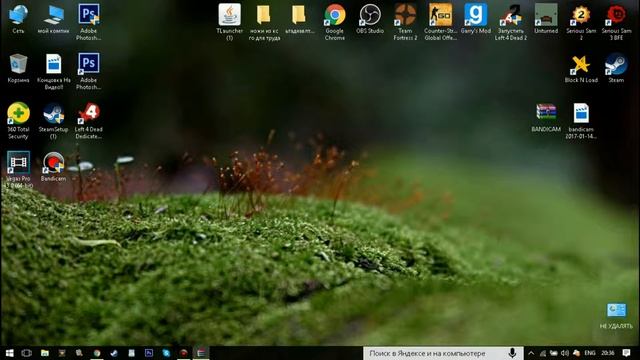Image resolution: width=640 pixels, height=360 pixels.
Task: Select Adobe Photoshop shortcut beside Концовка На Видео
Action: (x=89, y=71)
